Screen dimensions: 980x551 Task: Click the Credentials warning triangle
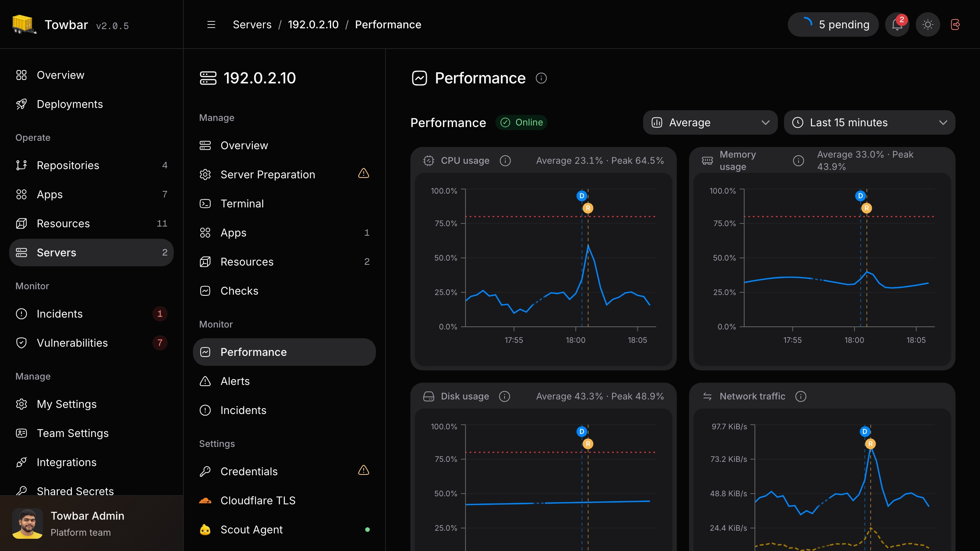[364, 470]
